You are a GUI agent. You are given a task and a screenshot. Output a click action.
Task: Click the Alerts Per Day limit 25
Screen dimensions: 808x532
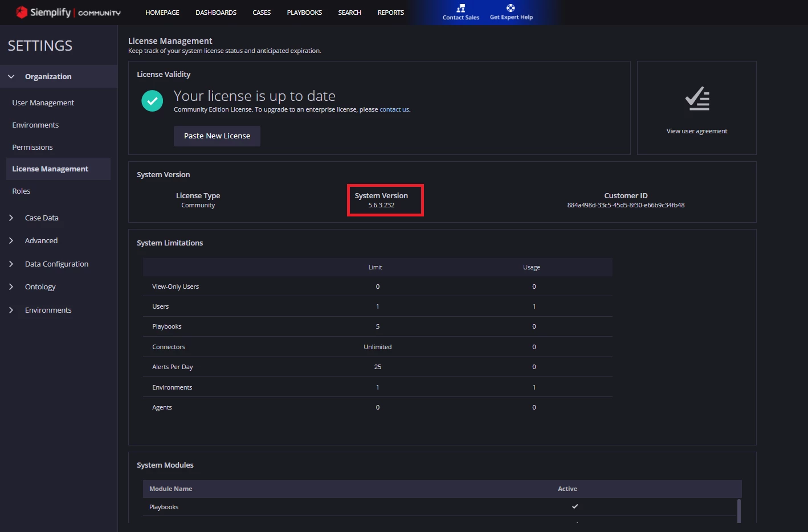[x=377, y=367]
